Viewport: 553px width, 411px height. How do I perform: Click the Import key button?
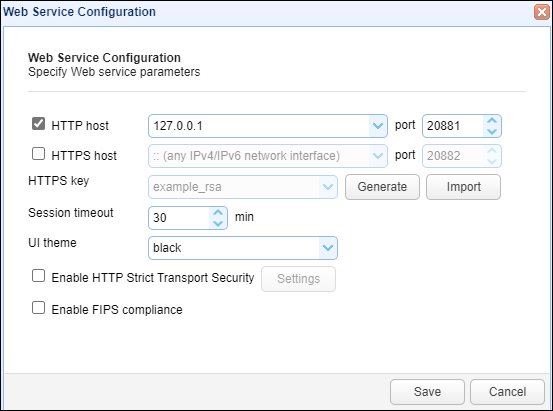[x=463, y=187]
